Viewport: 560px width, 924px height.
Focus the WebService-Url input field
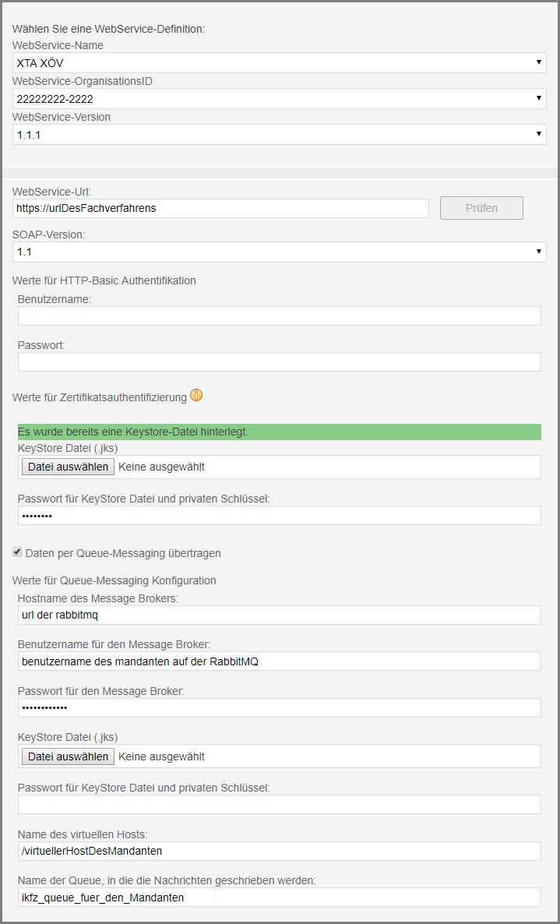click(x=221, y=208)
